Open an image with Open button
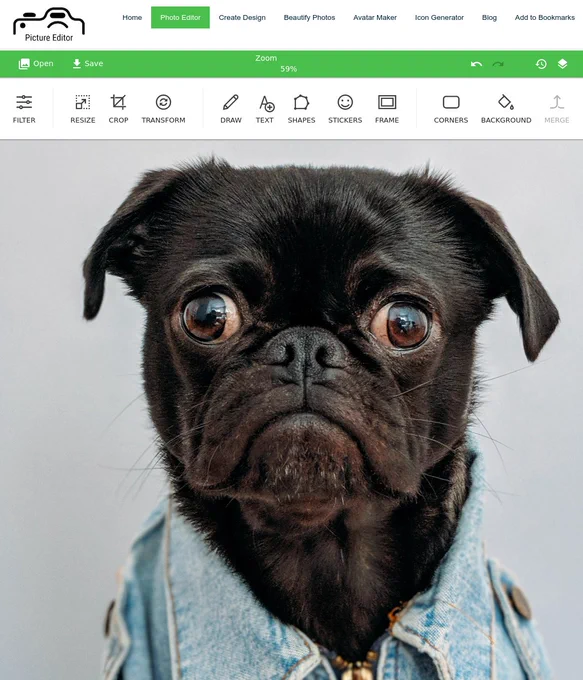The width and height of the screenshot is (583, 680). pos(36,63)
